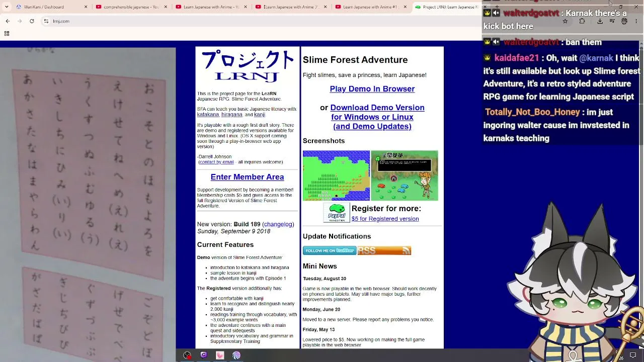Image resolution: width=644 pixels, height=362 pixels.
Task: Open the $5 for Registered version link
Action: [385, 219]
